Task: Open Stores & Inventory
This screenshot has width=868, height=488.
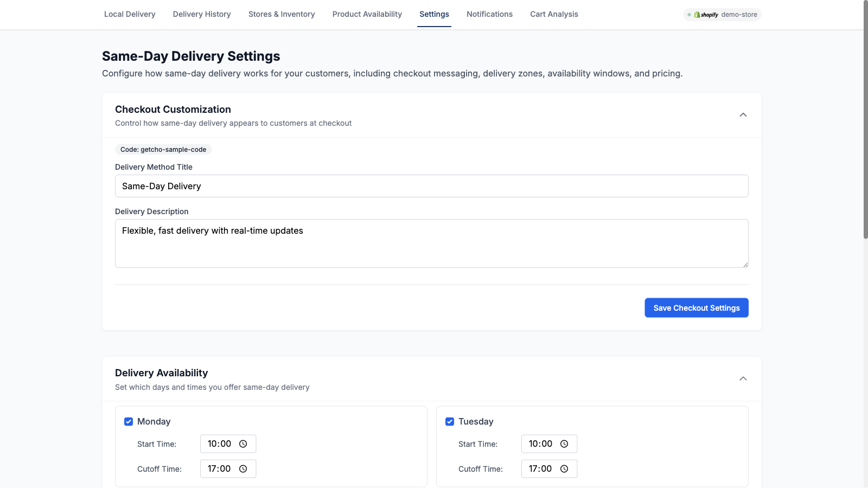Action: [x=282, y=14]
